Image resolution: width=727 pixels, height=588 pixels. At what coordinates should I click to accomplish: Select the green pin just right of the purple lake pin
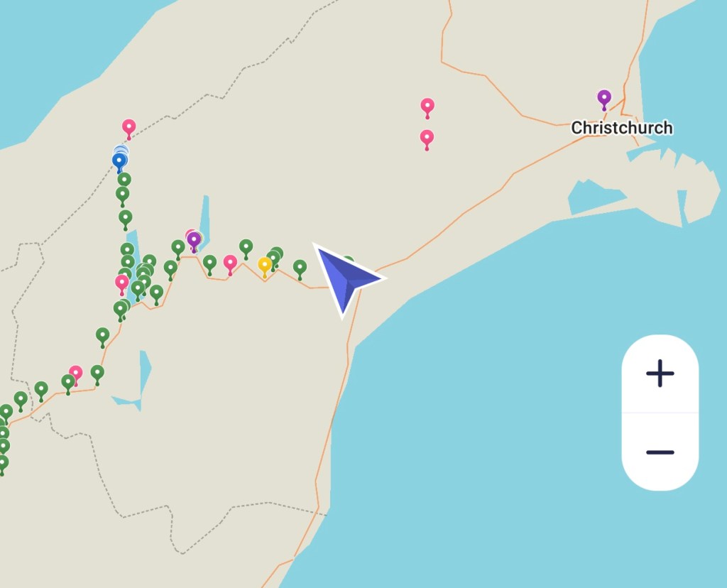[209, 265]
